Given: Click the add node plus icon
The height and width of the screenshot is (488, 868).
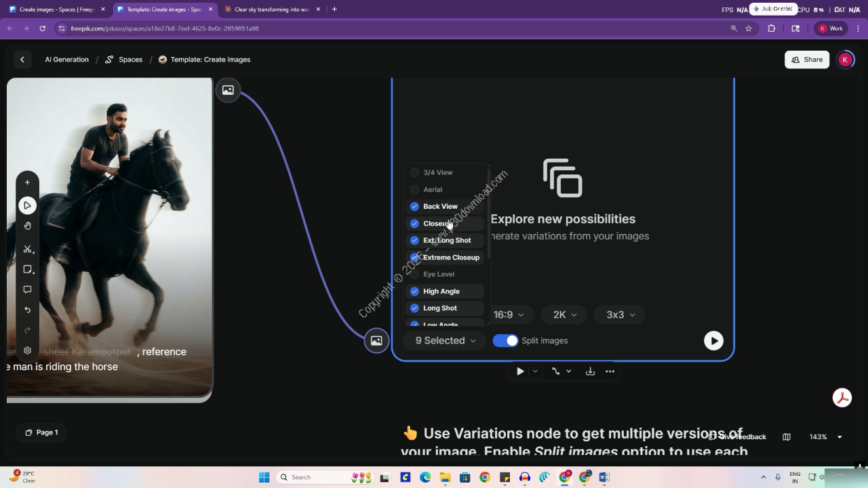Looking at the screenshot, I should pyautogui.click(x=27, y=182).
